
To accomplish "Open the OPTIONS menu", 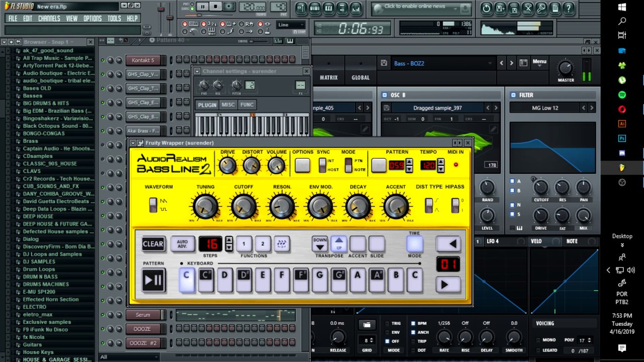I will 93,19.
